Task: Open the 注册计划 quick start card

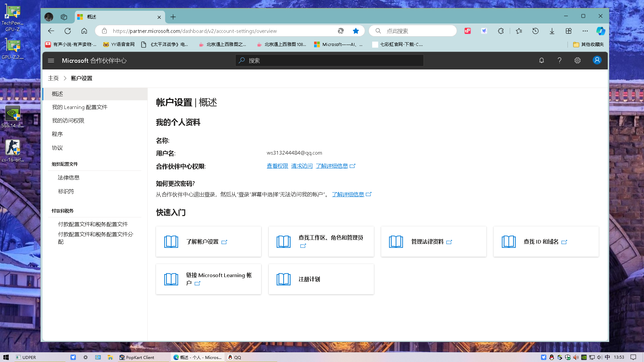Action: 321,279
